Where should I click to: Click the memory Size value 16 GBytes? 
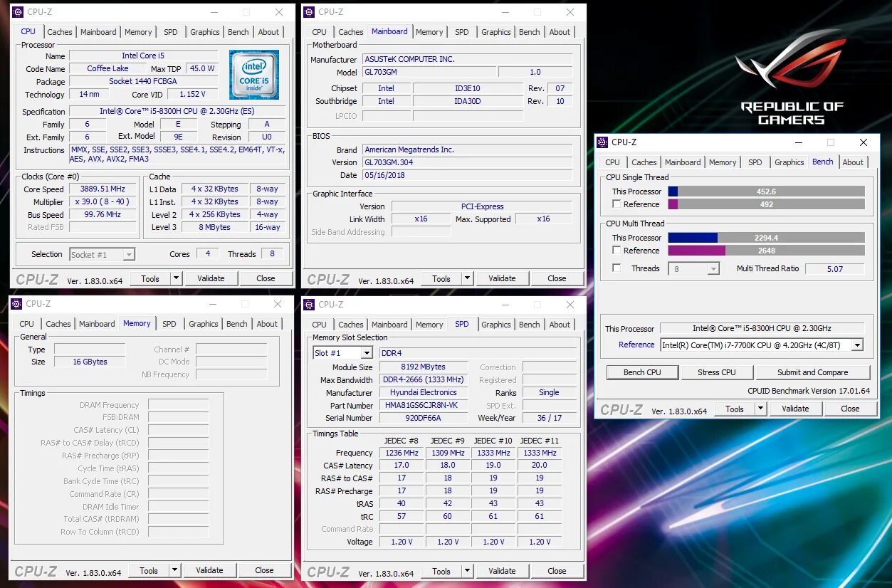tap(90, 362)
